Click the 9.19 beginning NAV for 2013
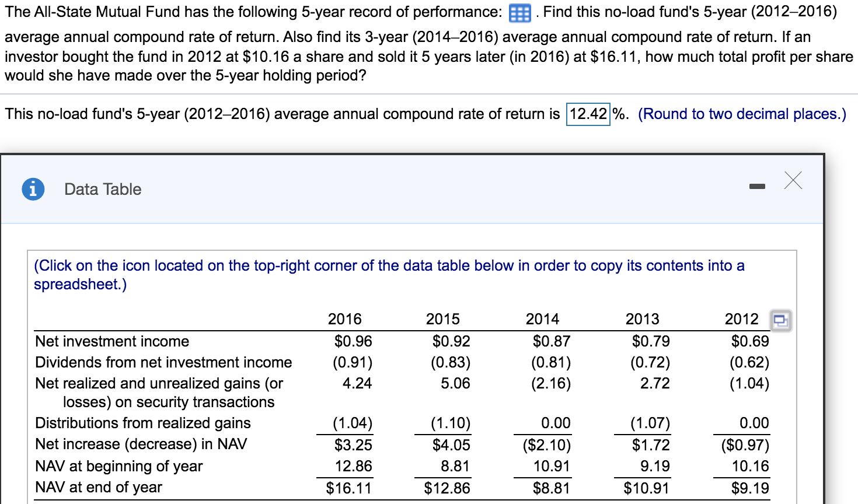 click(x=655, y=466)
